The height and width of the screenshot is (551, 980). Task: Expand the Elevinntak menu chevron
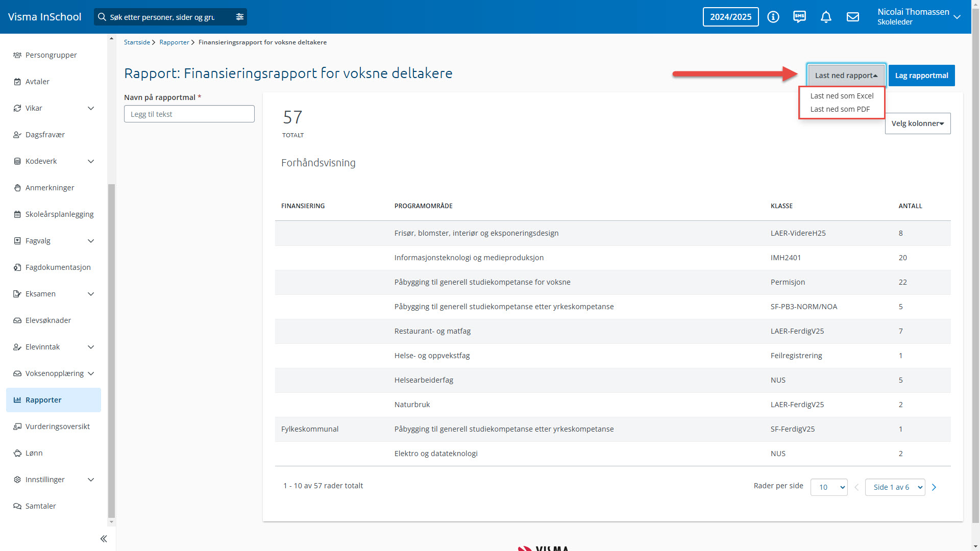pyautogui.click(x=91, y=347)
